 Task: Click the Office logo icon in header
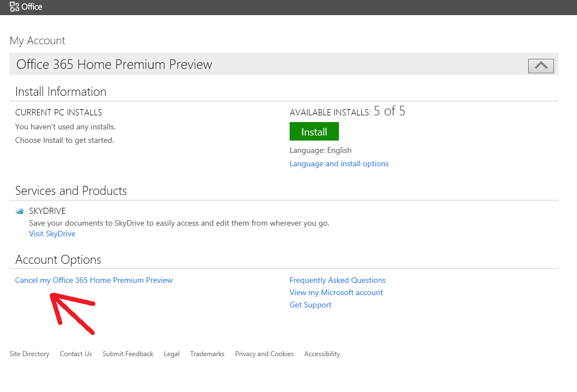15,7
